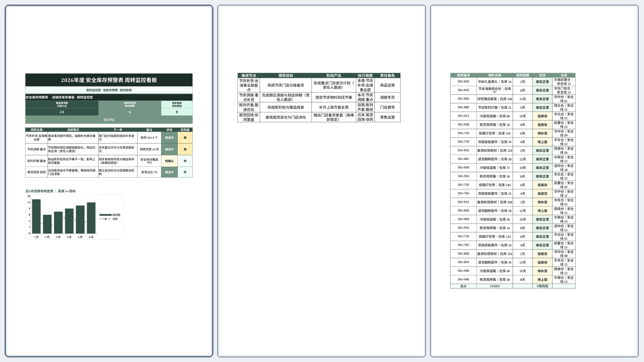The image size is (644, 362).
Task: Click the 缺货数 legend entry
Action: click(x=110, y=215)
